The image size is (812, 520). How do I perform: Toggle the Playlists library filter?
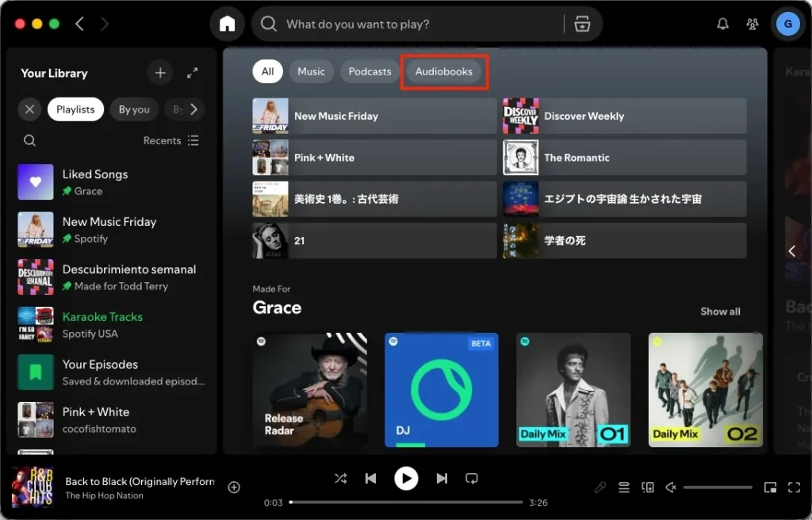[x=75, y=109]
